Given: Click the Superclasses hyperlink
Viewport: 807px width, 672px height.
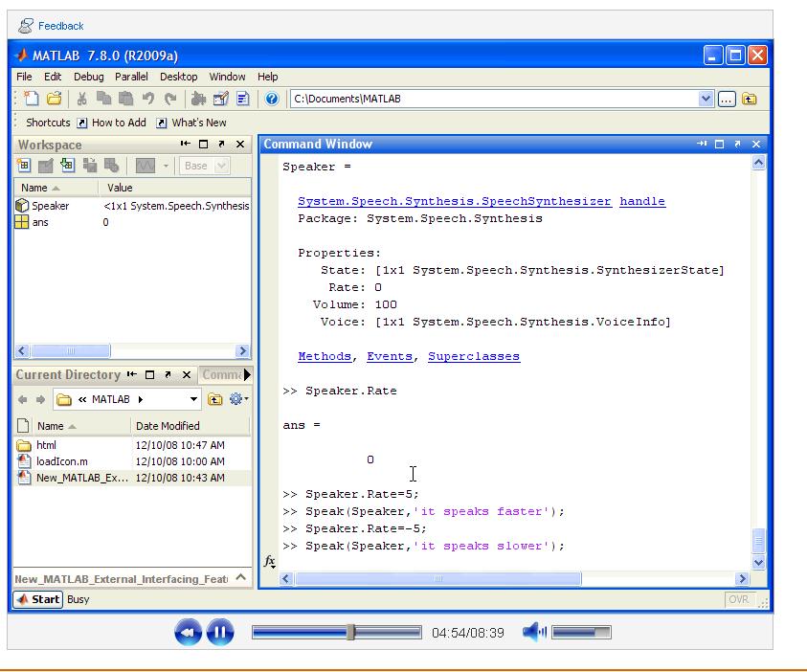Looking at the screenshot, I should [473, 356].
